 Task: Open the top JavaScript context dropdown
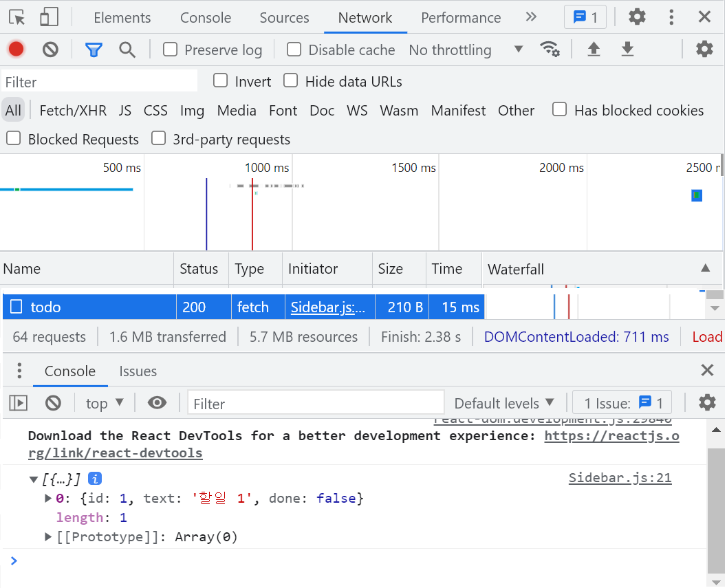click(105, 403)
